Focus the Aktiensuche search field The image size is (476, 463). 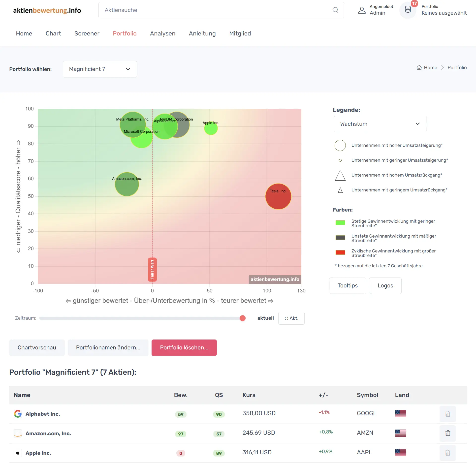click(221, 10)
